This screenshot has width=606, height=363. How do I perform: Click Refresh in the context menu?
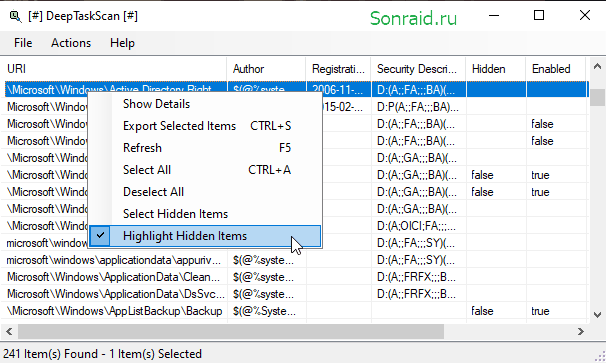205,148
